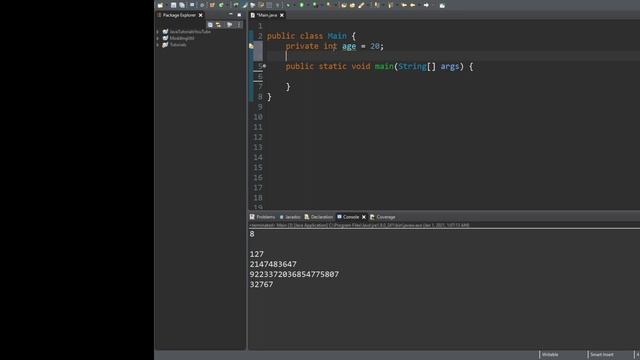Click the green Run button in toolbar

(302, 5)
